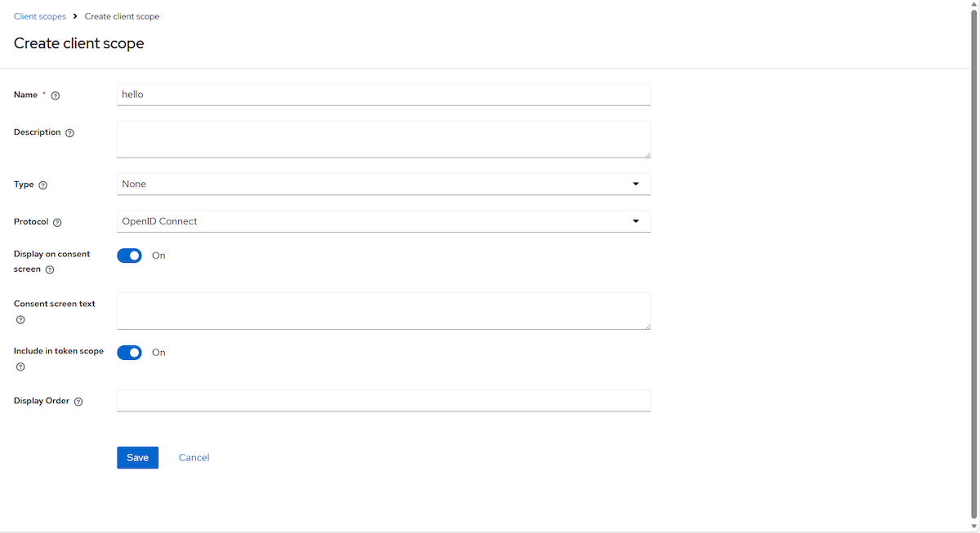Click into the Description text area
980x533 pixels.
(x=384, y=140)
